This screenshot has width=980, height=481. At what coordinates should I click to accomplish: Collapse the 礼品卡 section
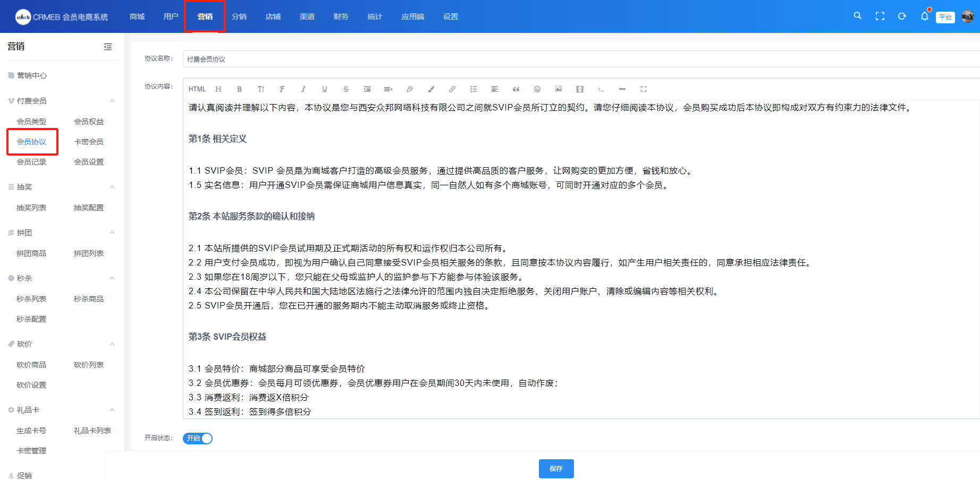(x=112, y=410)
